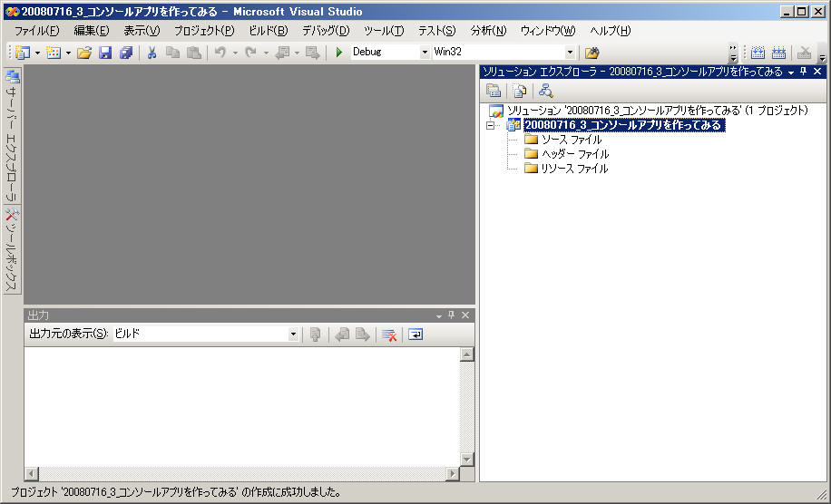Open the ビルド(B) menu
The image size is (831, 504).
click(268, 31)
